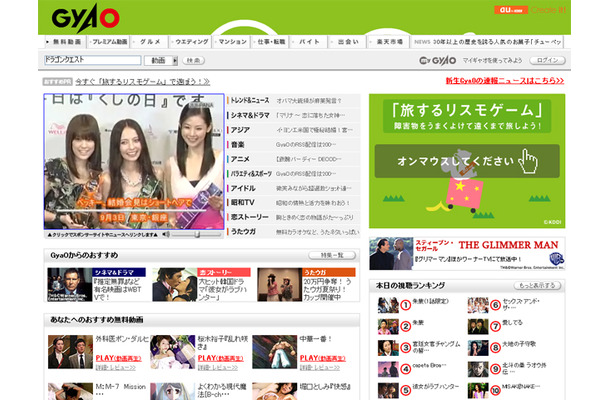
Task: Open the MiM-7 Mission video thumbnail
Action: (x=70, y=391)
